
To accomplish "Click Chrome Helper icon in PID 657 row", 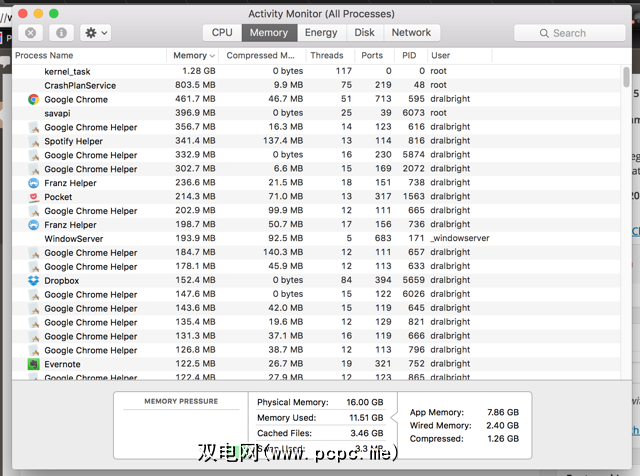I will pyautogui.click(x=33, y=253).
